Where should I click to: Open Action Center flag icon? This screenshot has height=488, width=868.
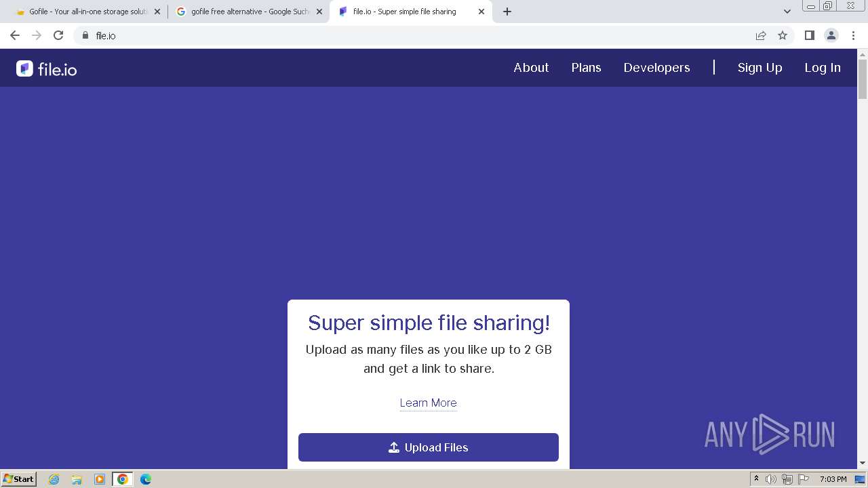[x=804, y=479]
